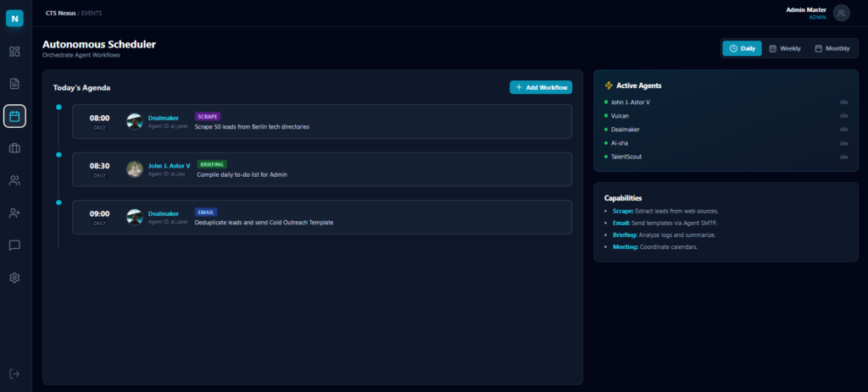
Task: Click the N logo in top-left corner
Action: pos(14,18)
